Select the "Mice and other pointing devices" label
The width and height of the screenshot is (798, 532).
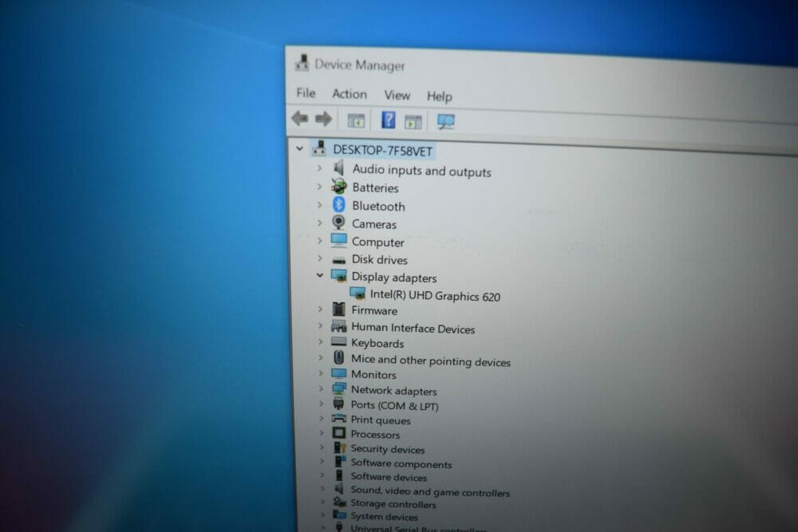point(431,360)
